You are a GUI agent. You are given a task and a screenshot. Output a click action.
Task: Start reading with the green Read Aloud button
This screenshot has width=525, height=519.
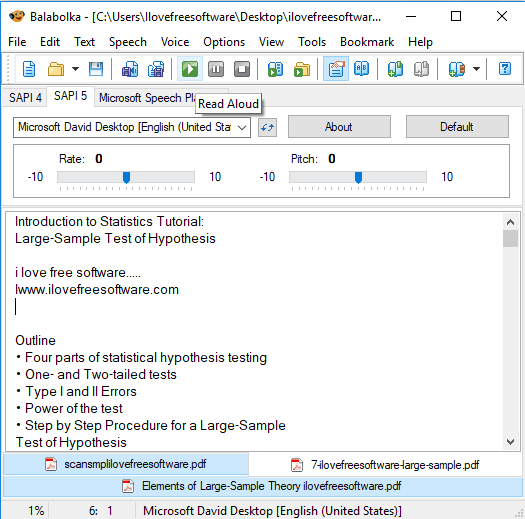(x=190, y=69)
